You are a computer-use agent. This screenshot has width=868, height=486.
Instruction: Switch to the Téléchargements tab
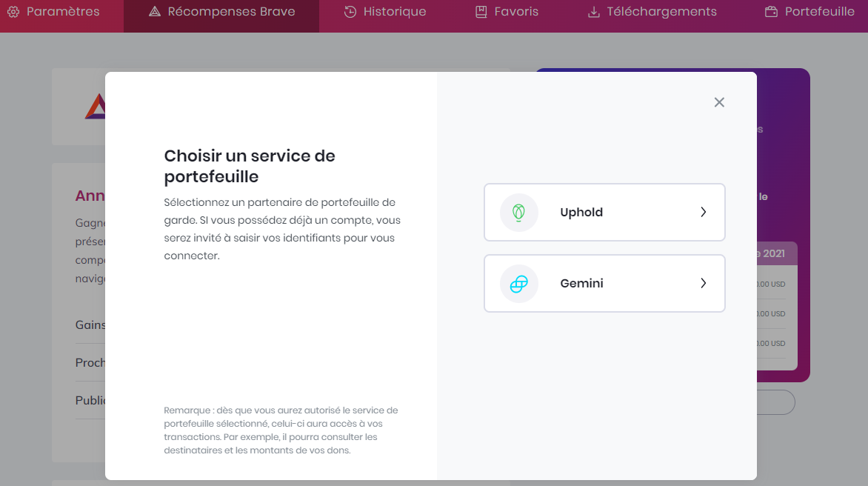(x=661, y=12)
